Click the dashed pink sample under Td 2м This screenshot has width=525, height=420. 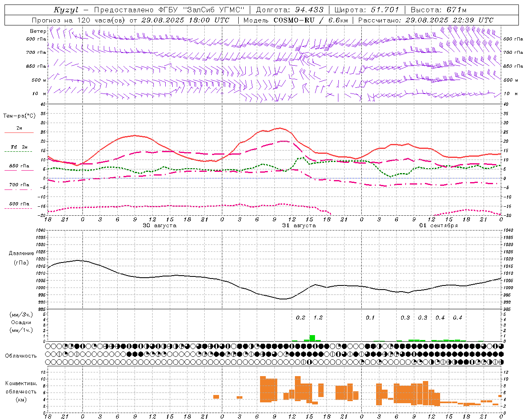pos(18,152)
